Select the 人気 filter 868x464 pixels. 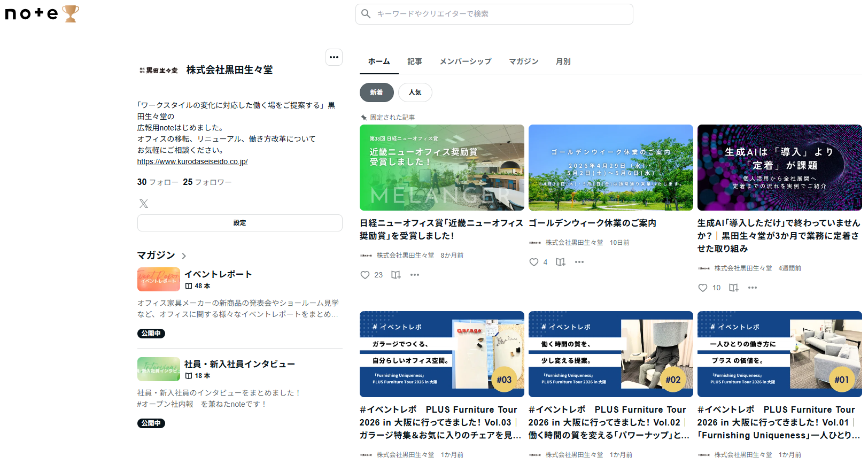point(415,92)
